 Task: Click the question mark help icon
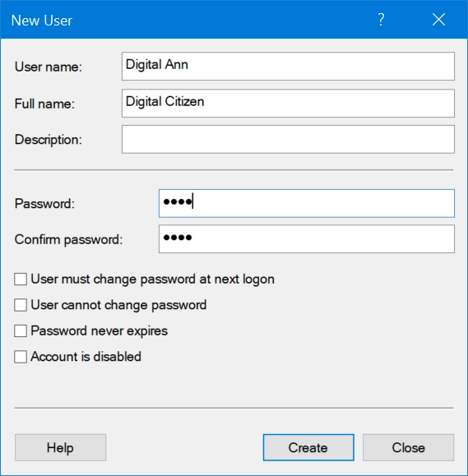381,20
